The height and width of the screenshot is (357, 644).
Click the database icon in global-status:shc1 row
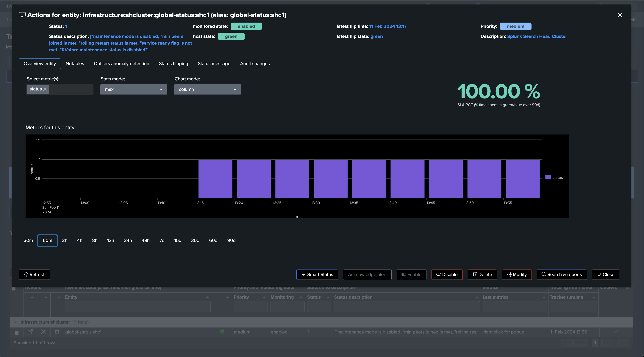click(57, 332)
